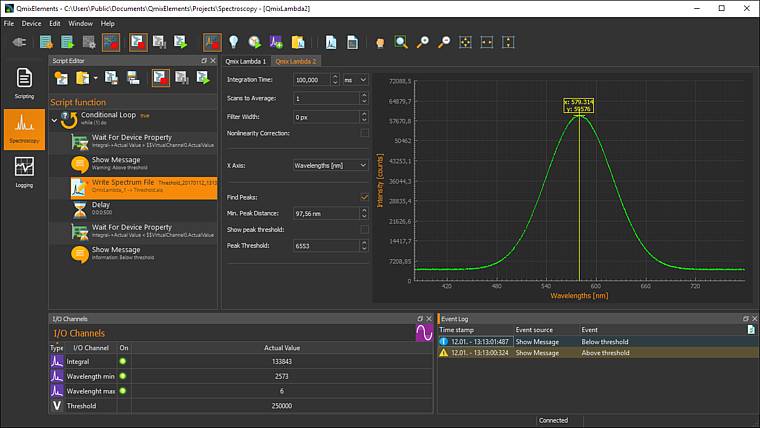The height and width of the screenshot is (428, 760).
Task: Click the horizontal fit axis icon
Action: [x=487, y=42]
